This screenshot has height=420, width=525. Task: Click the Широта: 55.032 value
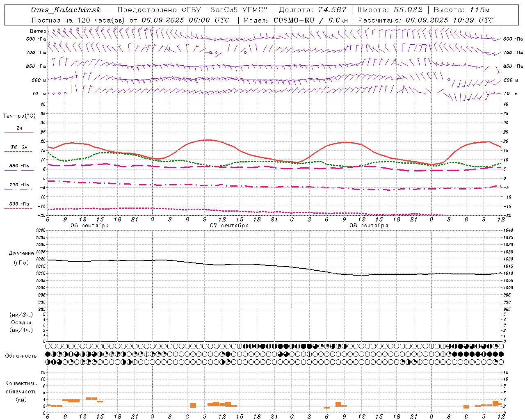(x=390, y=10)
